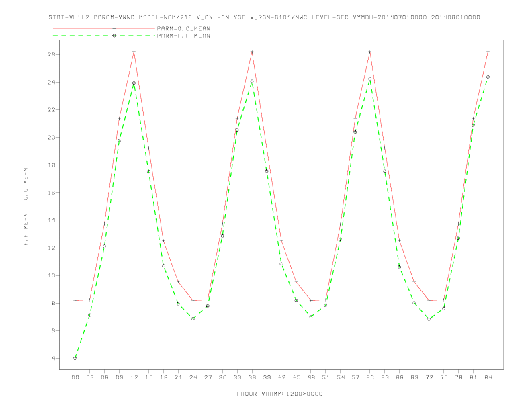The width and height of the screenshot is (532, 411).
Task: Click the chart title starting STAT=VL1L2
Action: 264,17
